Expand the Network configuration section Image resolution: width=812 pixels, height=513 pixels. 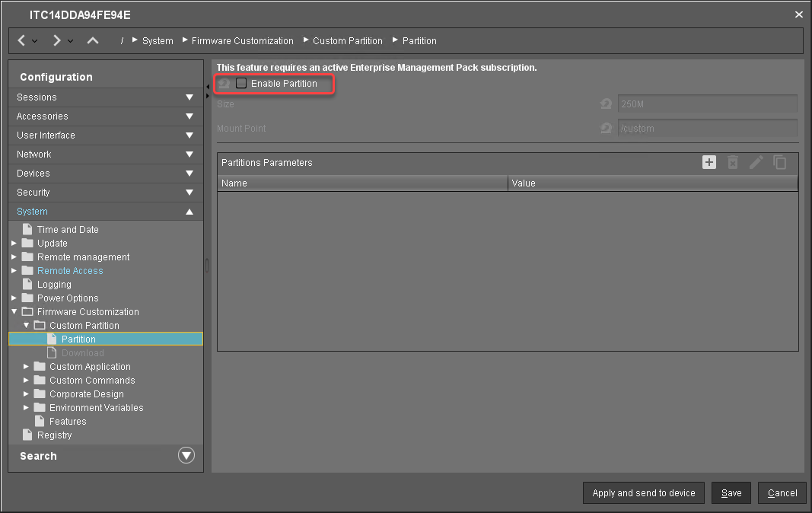click(x=189, y=155)
